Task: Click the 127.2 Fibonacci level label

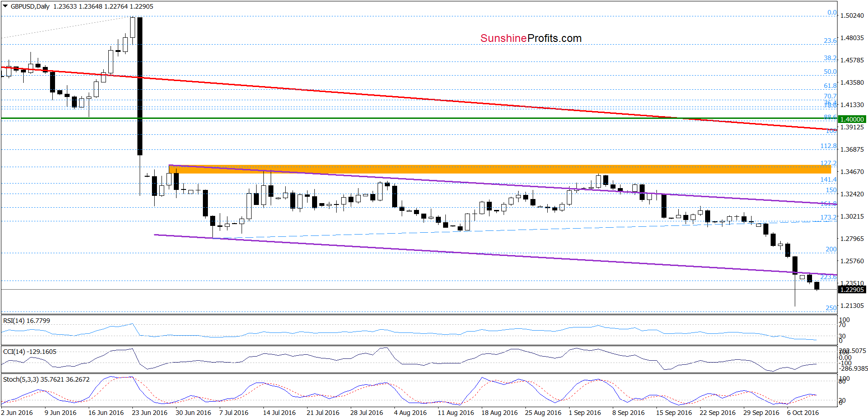Action: click(828, 163)
